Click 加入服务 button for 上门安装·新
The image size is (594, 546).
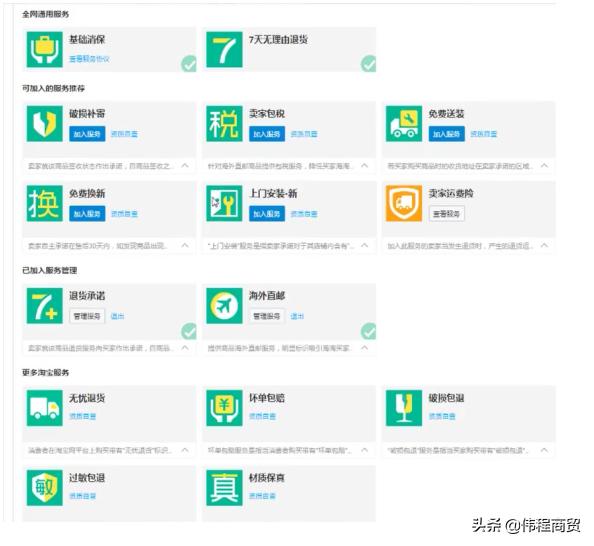pos(267,214)
